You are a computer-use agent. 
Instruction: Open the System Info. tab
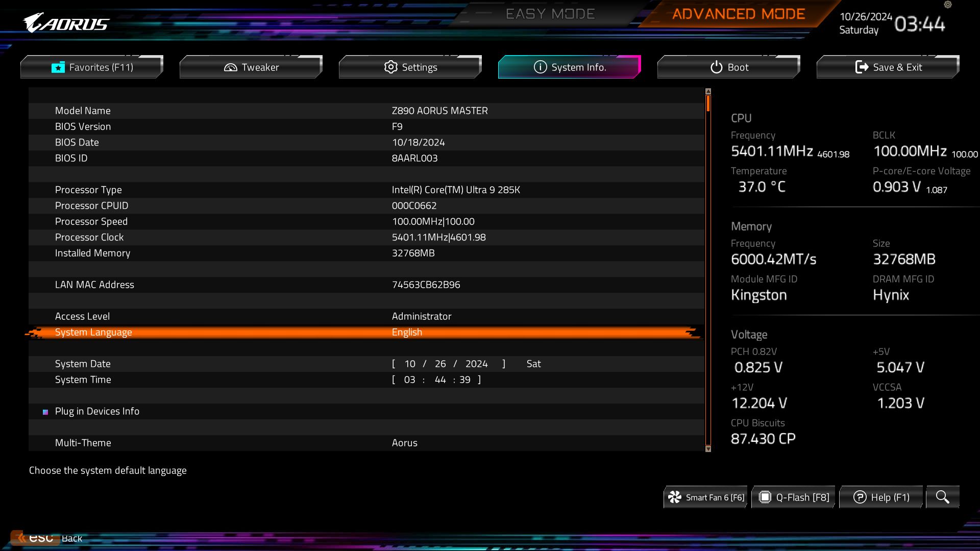[x=570, y=67]
